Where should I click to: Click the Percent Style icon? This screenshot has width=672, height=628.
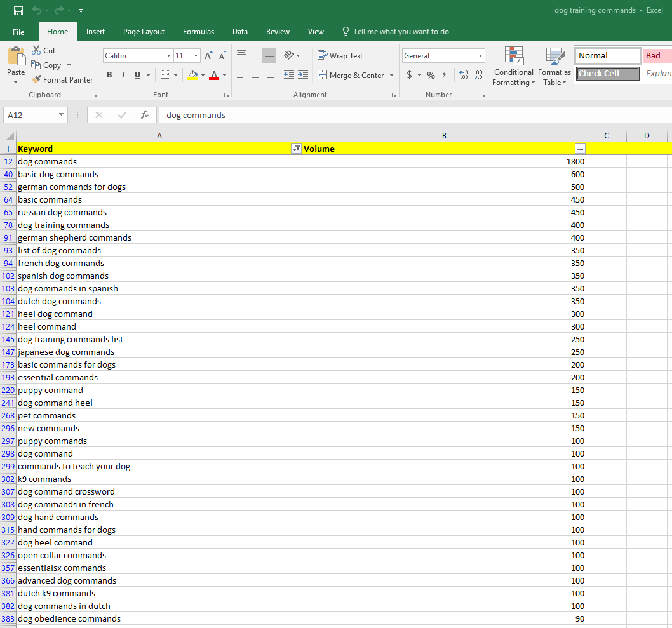431,75
